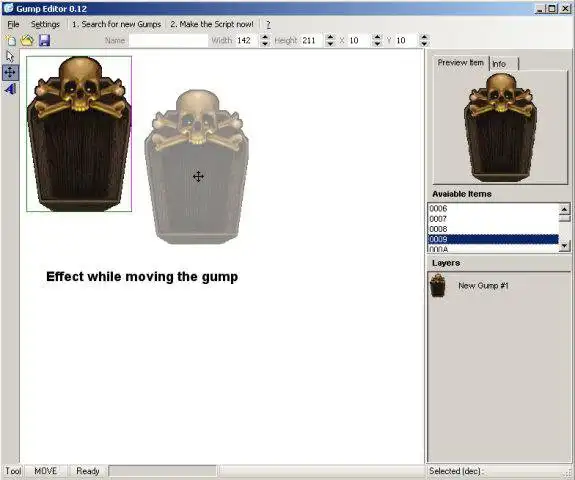Click the MOVE tool status label

pos(46,471)
